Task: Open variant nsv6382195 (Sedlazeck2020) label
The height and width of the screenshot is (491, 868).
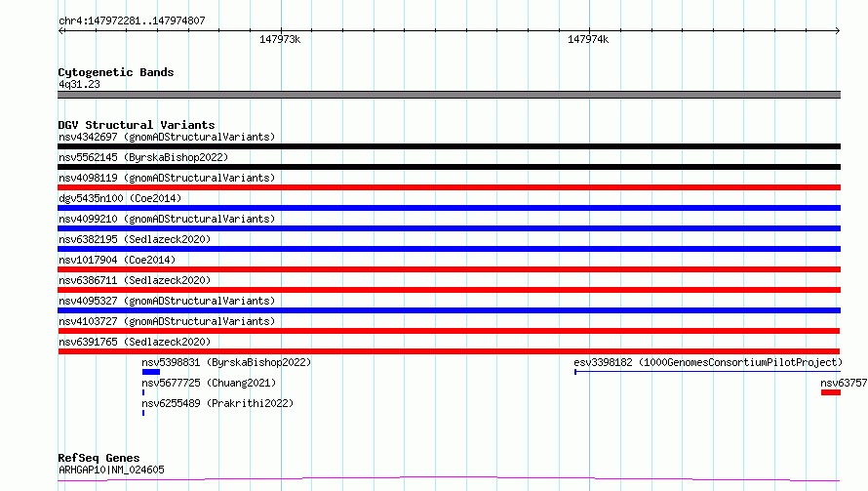Action: click(x=135, y=239)
